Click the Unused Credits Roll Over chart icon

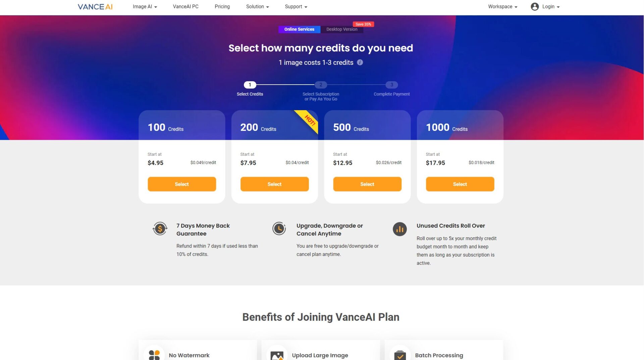click(399, 229)
